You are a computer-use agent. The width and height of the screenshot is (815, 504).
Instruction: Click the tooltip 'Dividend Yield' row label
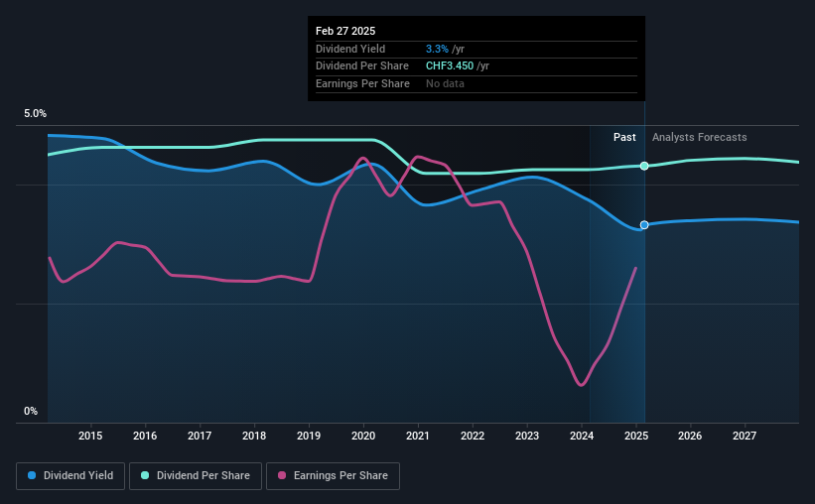click(350, 49)
